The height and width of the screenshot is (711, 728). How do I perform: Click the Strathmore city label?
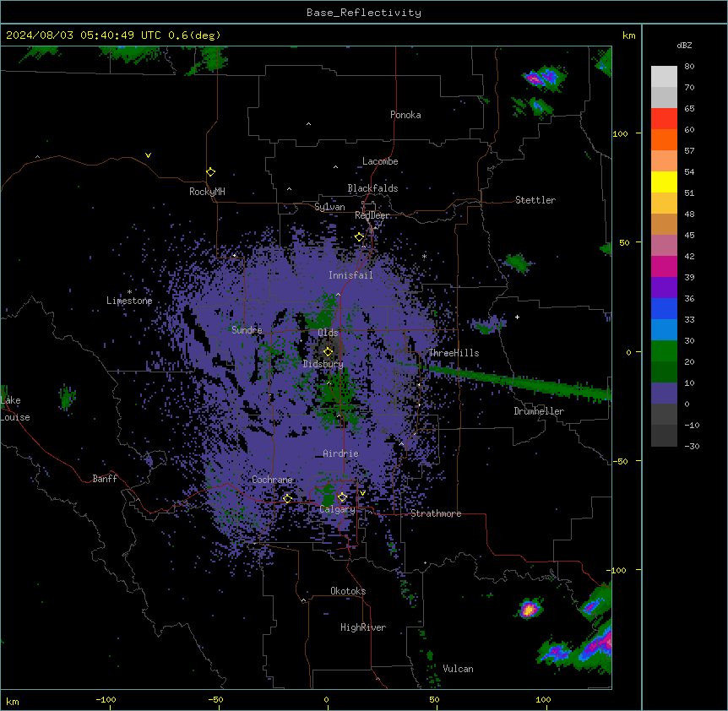(436, 513)
